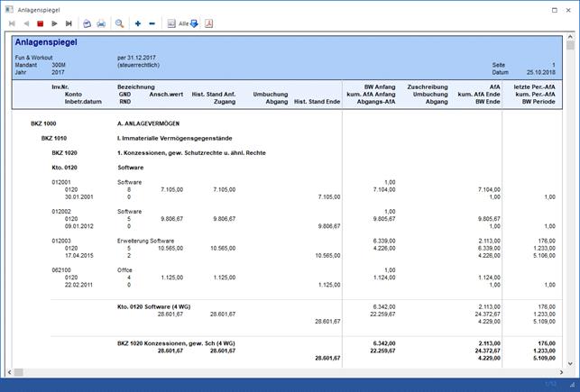Open the printer setup icon
The height and width of the screenshot is (392, 580).
87,23
